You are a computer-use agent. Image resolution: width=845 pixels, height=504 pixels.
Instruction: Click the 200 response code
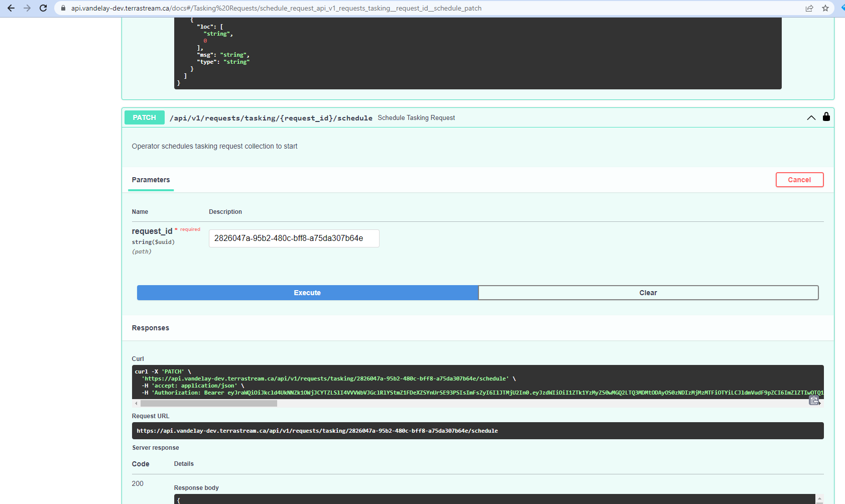pyautogui.click(x=138, y=483)
